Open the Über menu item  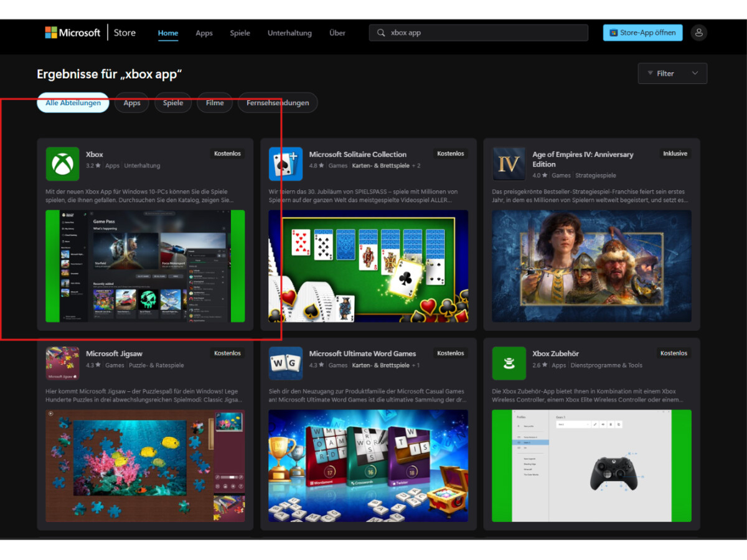(x=337, y=33)
